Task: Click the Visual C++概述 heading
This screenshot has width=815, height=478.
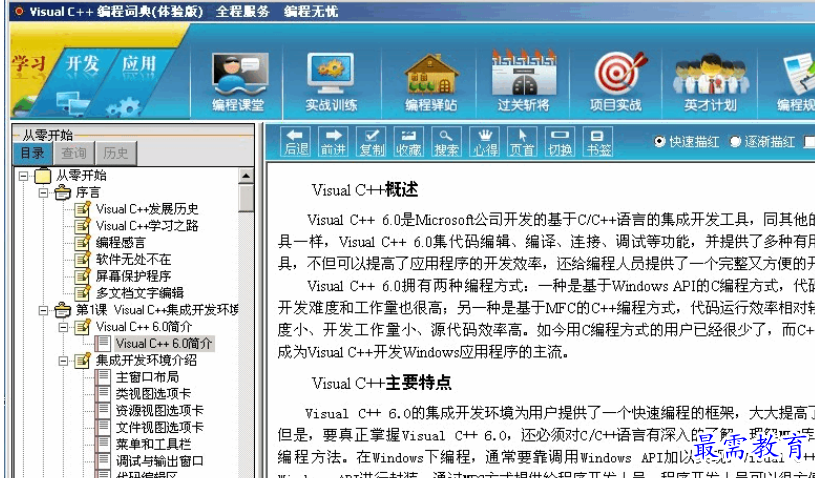Action: pos(364,190)
